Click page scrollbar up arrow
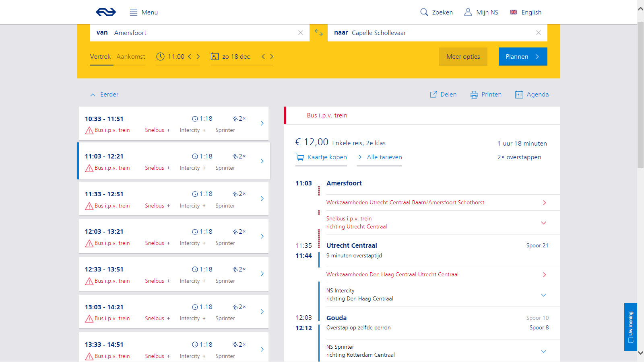This screenshot has width=644, height=362. 640,8
